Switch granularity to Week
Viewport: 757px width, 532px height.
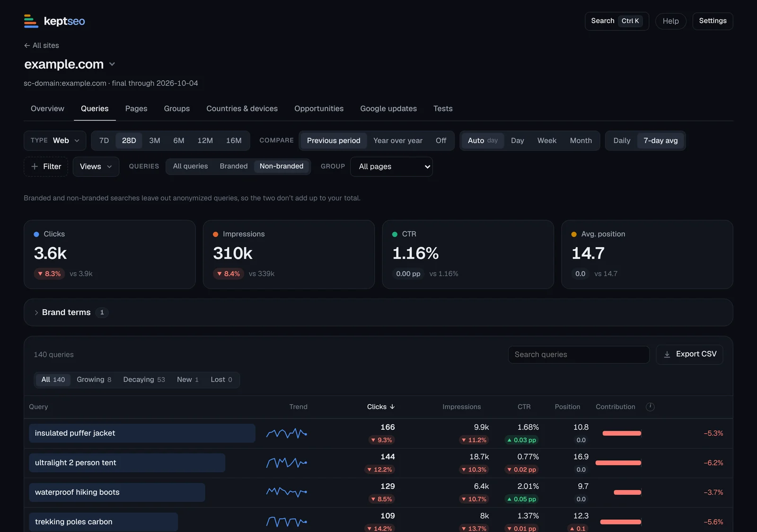[x=547, y=140]
